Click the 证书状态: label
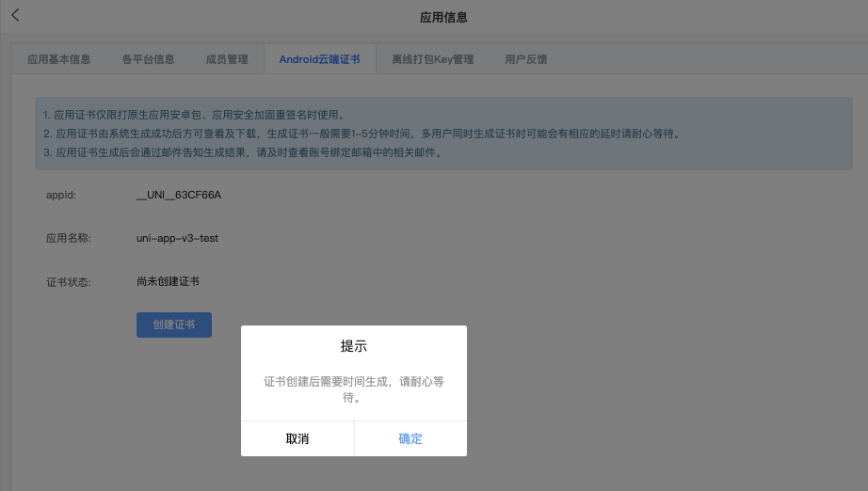Viewport: 868px width, 491px height. [68, 282]
